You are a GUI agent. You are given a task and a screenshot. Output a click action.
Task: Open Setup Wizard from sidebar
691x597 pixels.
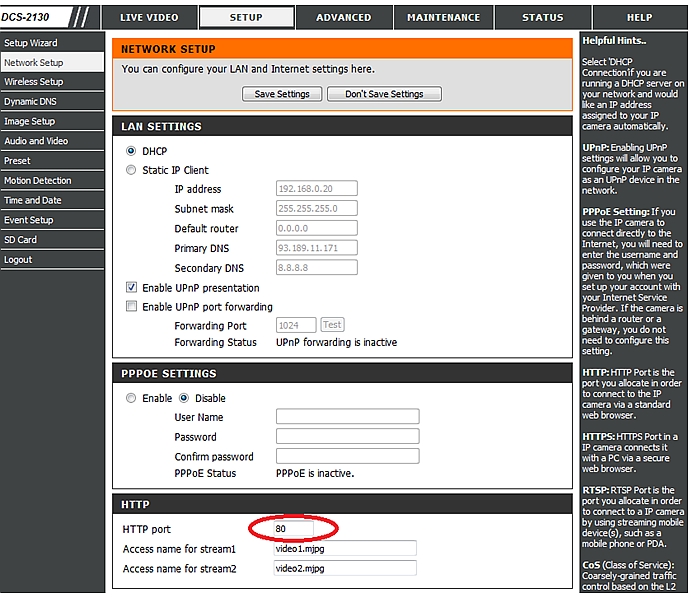coord(31,43)
